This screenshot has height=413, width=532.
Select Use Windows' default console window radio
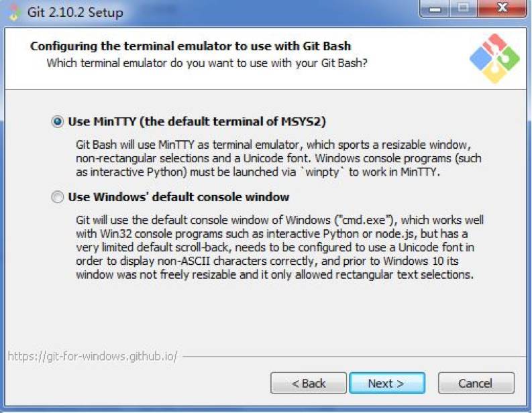tap(57, 196)
